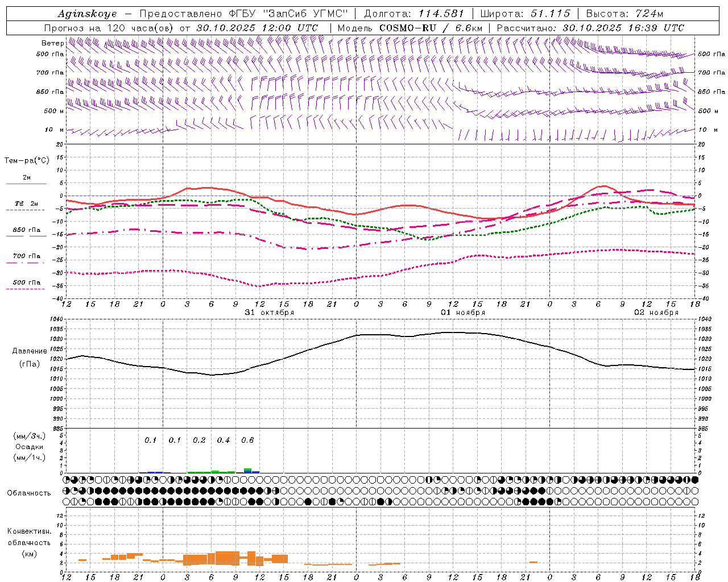Select the longitude value "114.581"
This screenshot has width=728, height=582.
point(441,14)
